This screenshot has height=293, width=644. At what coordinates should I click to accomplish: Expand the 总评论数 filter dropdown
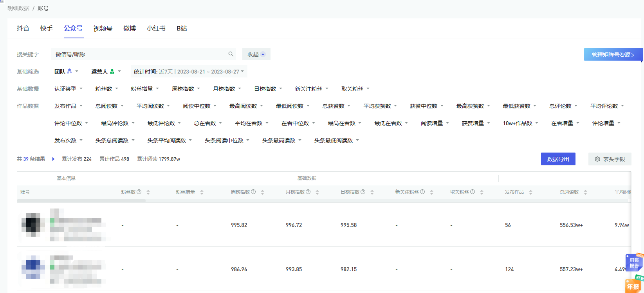(563, 106)
